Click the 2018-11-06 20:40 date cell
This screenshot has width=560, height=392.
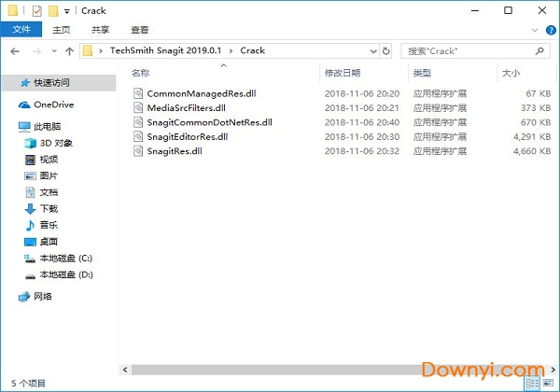coord(362,122)
